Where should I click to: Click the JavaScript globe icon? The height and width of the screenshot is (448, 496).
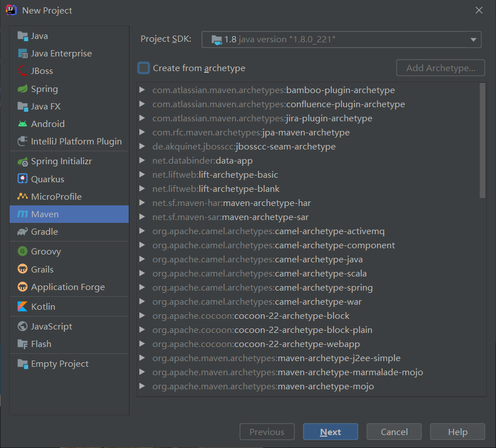(23, 326)
